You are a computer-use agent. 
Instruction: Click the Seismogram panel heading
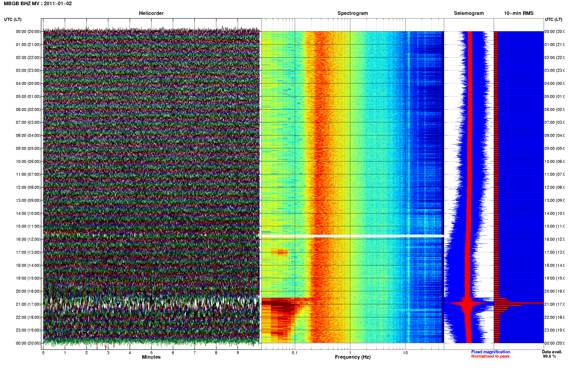pyautogui.click(x=469, y=13)
